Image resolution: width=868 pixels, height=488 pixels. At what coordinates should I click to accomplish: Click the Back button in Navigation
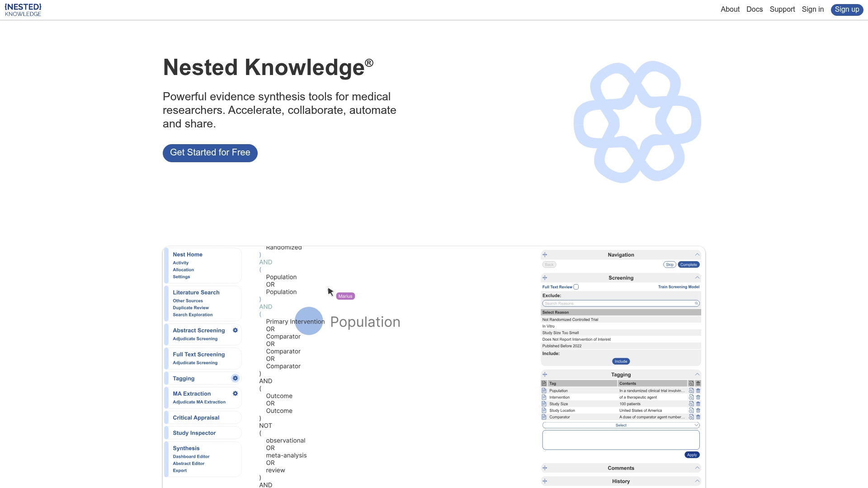tap(549, 265)
